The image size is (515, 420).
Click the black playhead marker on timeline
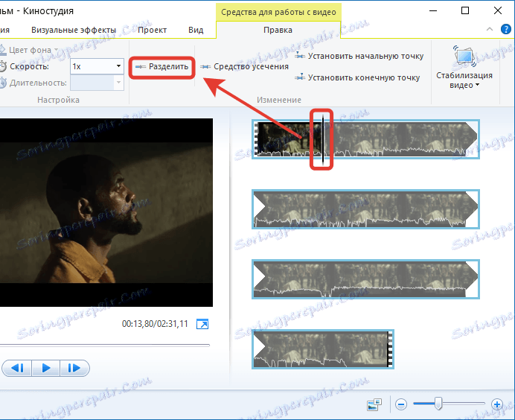[x=323, y=139]
